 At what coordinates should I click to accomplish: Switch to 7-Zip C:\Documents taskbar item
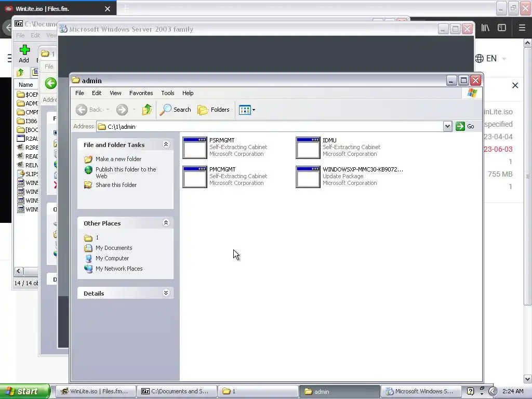(176, 392)
